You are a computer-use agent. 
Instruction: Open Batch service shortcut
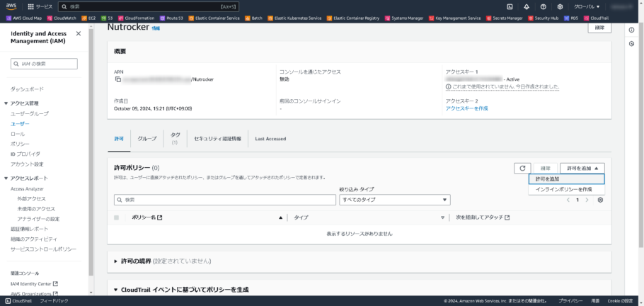click(x=254, y=18)
